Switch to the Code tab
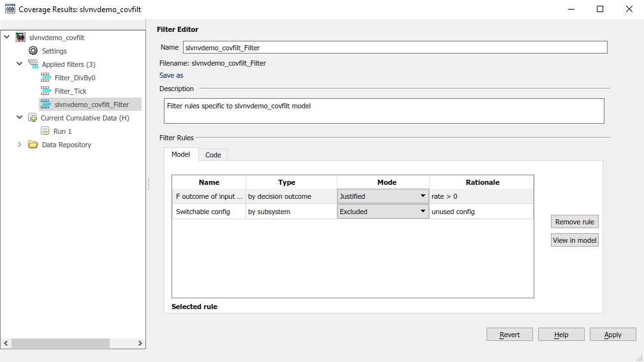 click(x=213, y=155)
